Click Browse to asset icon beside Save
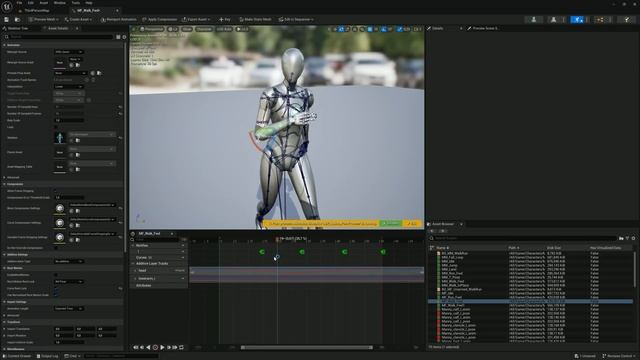The image size is (640, 360). 17,19
